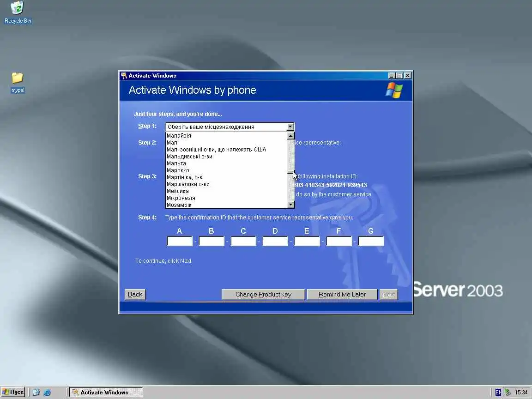
Task: Click list scrollbar up arrow
Action: [x=291, y=136]
